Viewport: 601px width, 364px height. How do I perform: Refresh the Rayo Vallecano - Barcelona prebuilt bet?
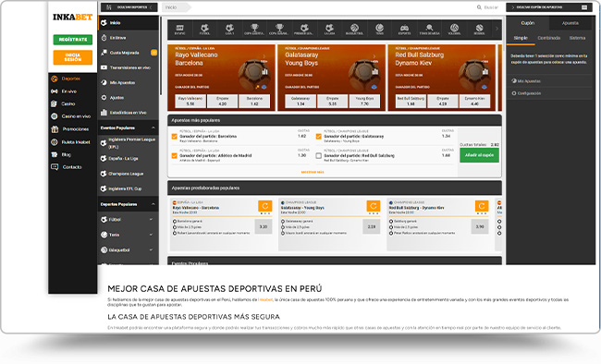264,206
